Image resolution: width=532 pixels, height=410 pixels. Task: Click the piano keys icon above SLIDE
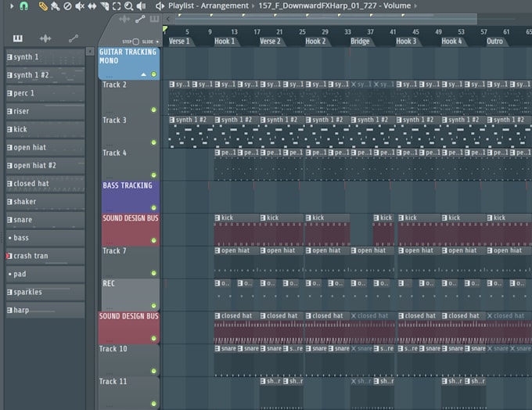[154, 19]
